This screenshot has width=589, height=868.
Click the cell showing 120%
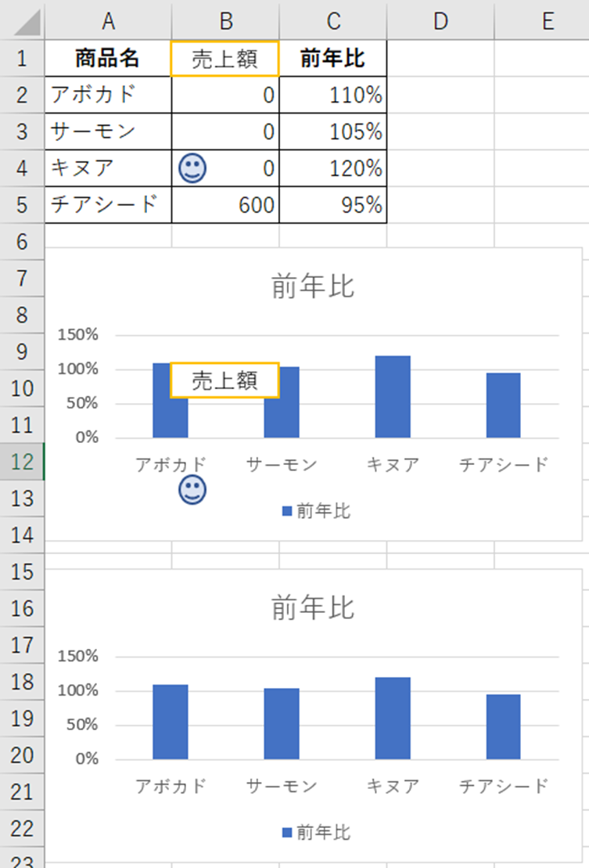(x=332, y=168)
